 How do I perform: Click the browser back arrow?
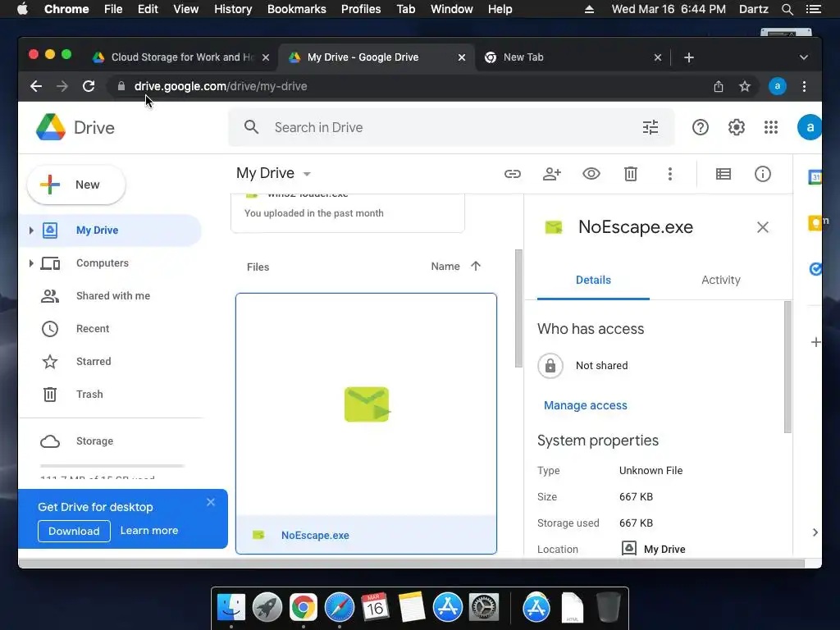click(36, 86)
